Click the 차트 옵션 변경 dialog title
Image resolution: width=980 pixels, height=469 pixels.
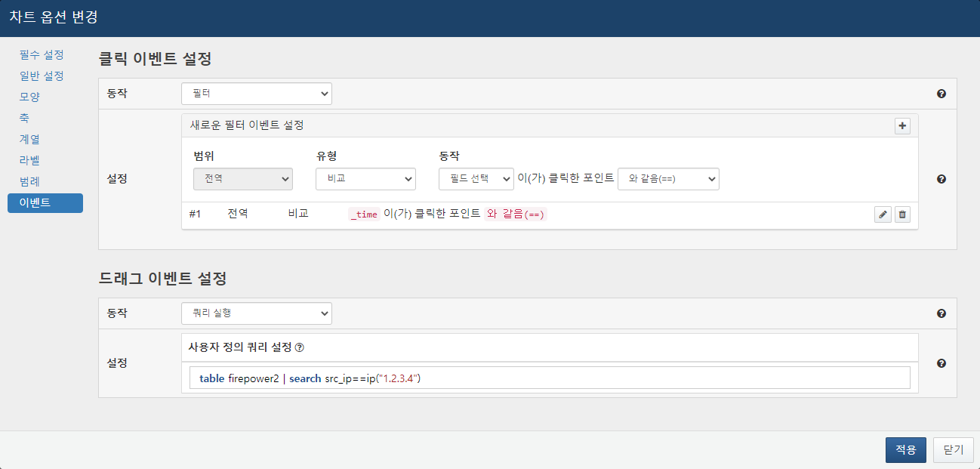[53, 16]
